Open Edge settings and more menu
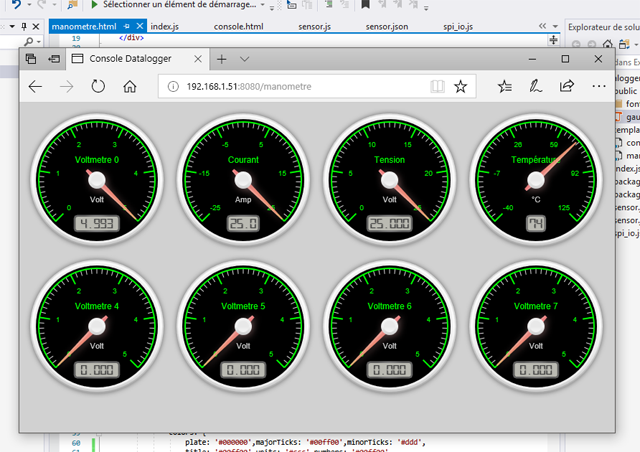 pos(599,86)
